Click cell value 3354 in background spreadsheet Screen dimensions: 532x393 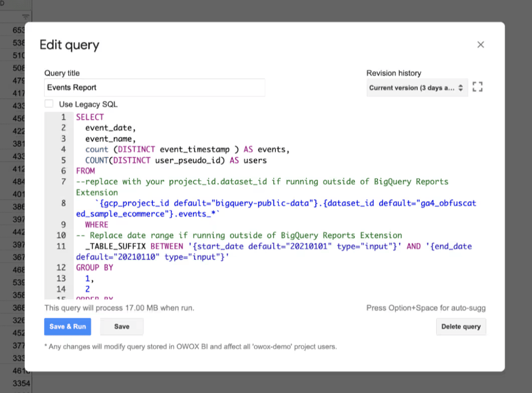tap(21, 383)
